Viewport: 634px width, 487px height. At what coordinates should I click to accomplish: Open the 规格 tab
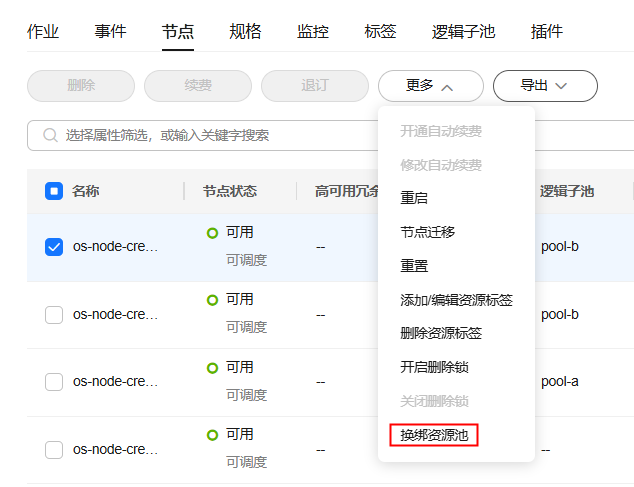click(245, 32)
